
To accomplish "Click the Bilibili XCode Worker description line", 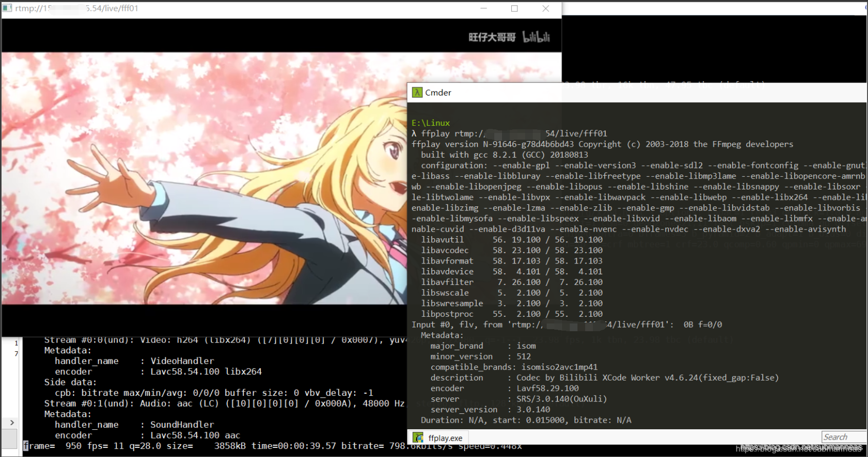I will [x=605, y=378].
